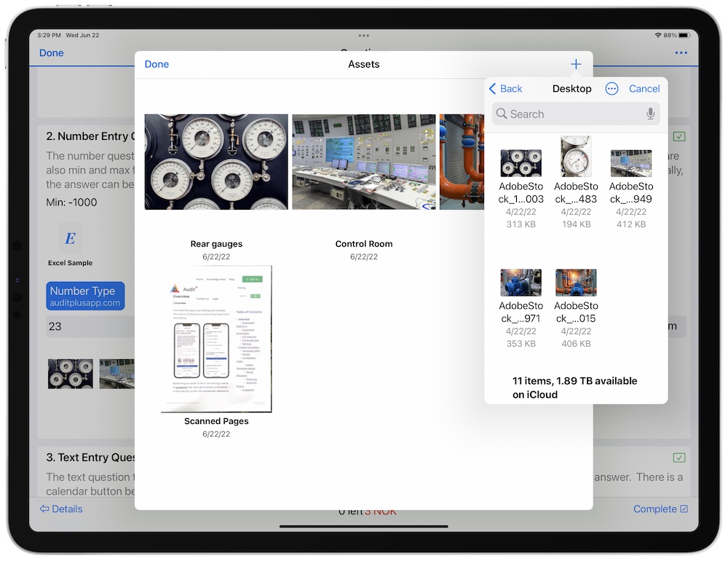This screenshot has height=561, width=728.
Task: Toggle the green checkbox on question 3
Action: 678,458
